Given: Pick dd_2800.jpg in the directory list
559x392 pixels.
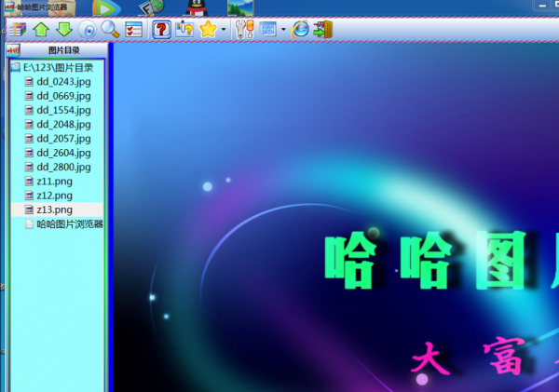Looking at the screenshot, I should (x=63, y=167).
